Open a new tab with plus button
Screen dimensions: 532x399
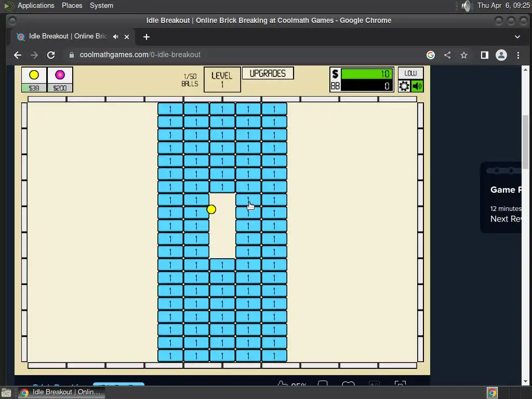[x=146, y=37]
